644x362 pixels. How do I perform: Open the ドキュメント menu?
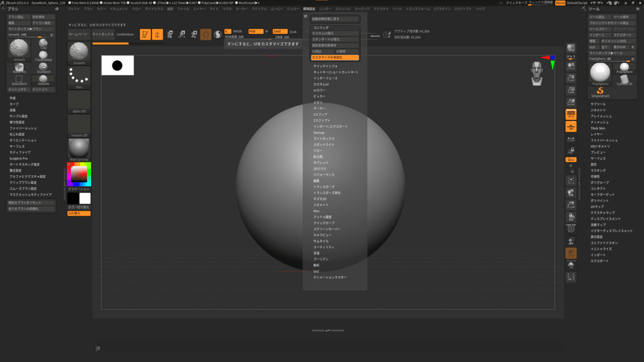coord(119,9)
